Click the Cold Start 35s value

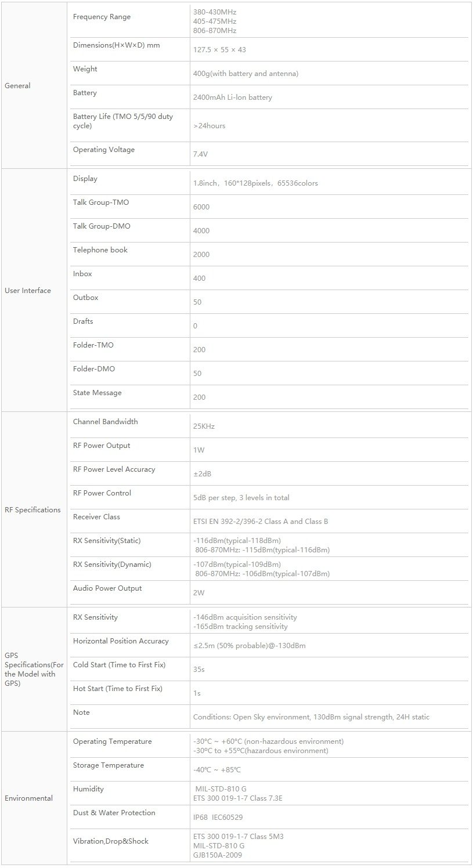pos(198,669)
